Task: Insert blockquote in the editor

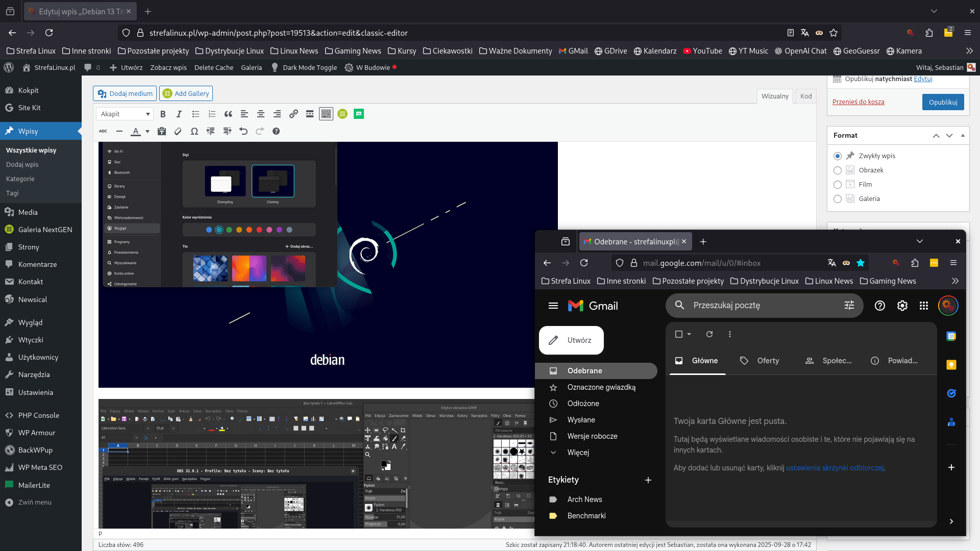Action: (x=228, y=114)
